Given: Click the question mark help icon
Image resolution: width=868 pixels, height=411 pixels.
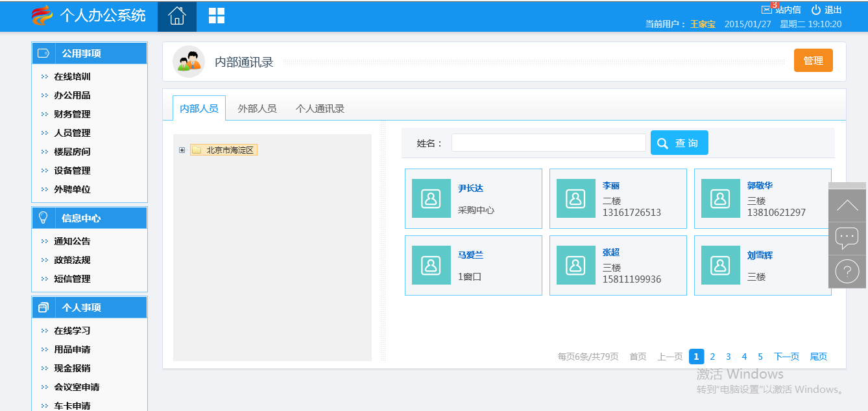Looking at the screenshot, I should tap(847, 272).
